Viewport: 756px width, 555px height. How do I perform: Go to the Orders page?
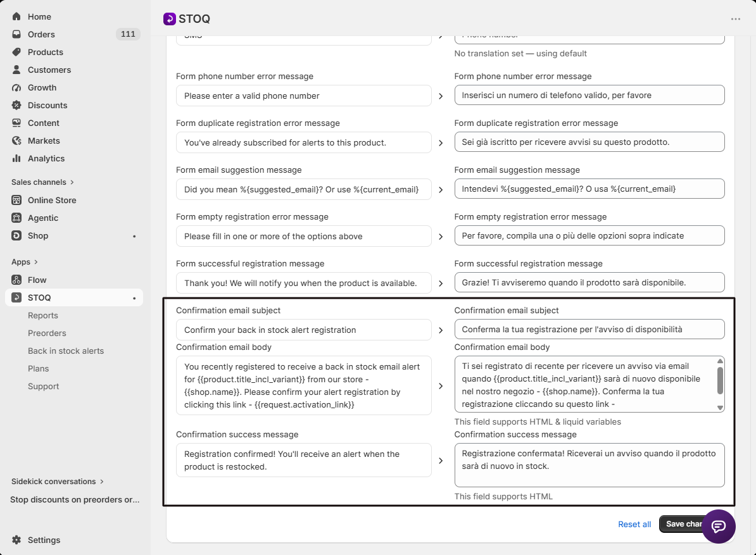41,34
